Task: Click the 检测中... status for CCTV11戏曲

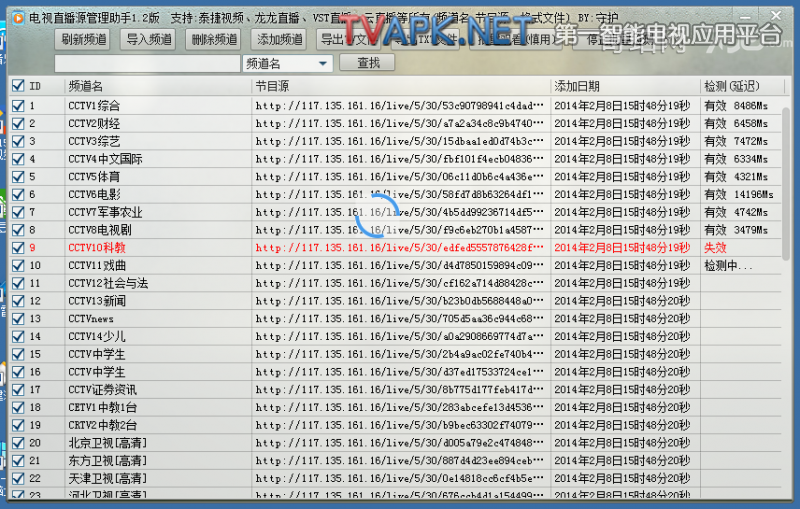Action: 728,266
